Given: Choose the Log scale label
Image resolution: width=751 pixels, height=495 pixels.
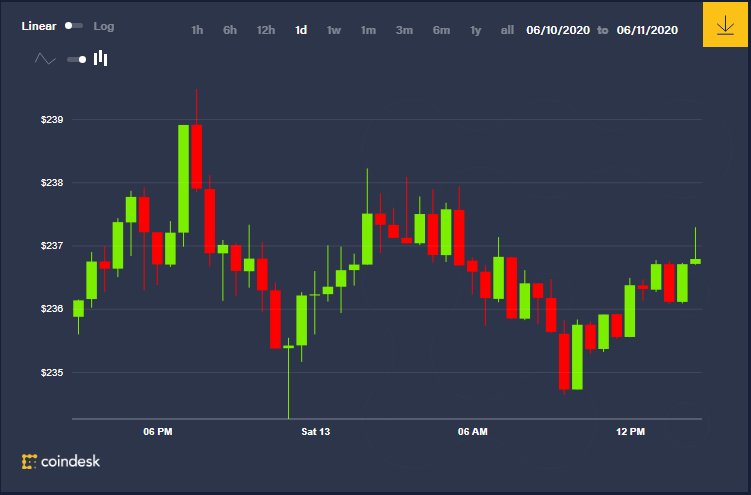Looking at the screenshot, I should click(103, 26).
